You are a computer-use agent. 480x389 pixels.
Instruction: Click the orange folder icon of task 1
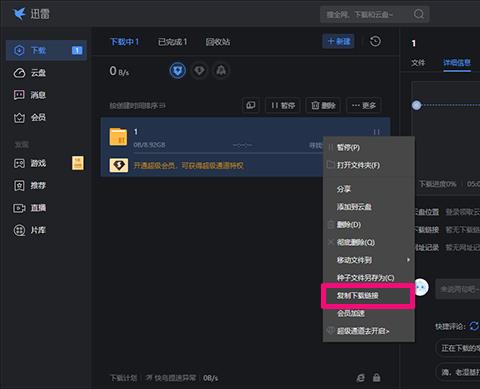(118, 137)
